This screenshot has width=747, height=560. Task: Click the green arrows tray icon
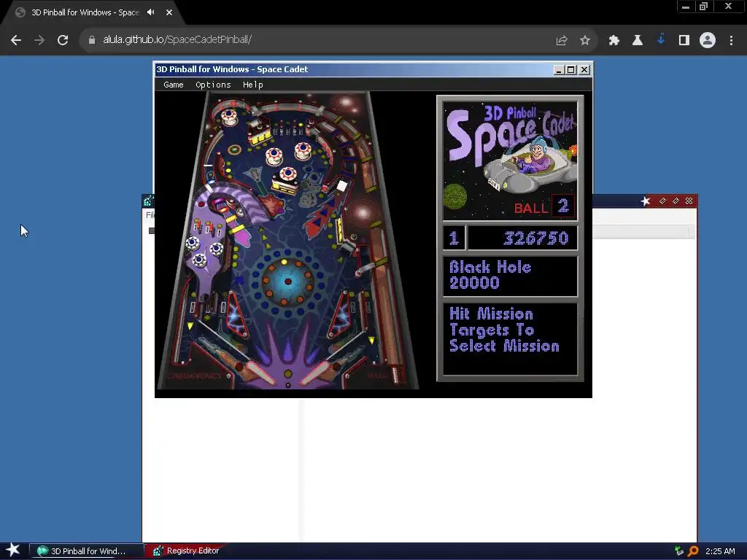(x=679, y=551)
